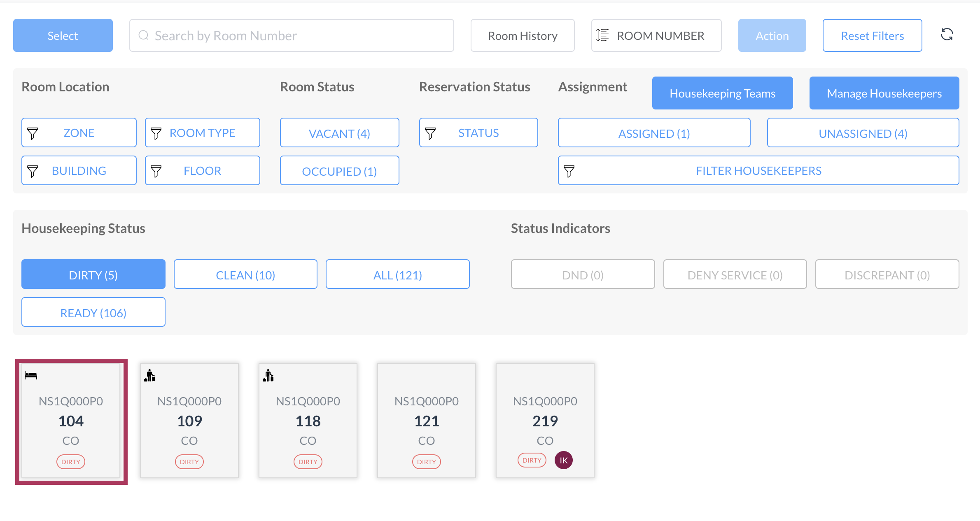The image size is (980, 521).
Task: Click the sort icon beside ROOM NUMBER
Action: click(x=602, y=35)
